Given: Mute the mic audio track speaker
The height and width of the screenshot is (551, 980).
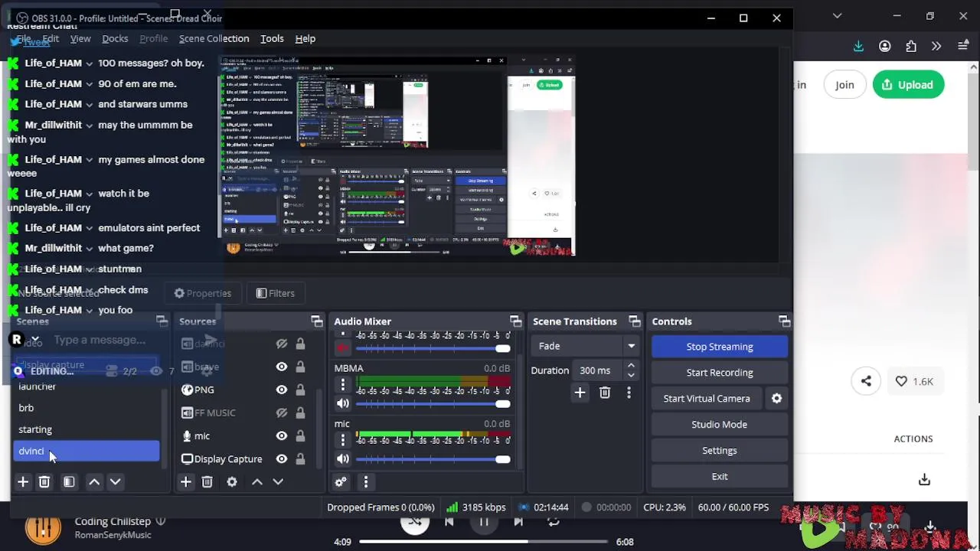Looking at the screenshot, I should coord(343,459).
